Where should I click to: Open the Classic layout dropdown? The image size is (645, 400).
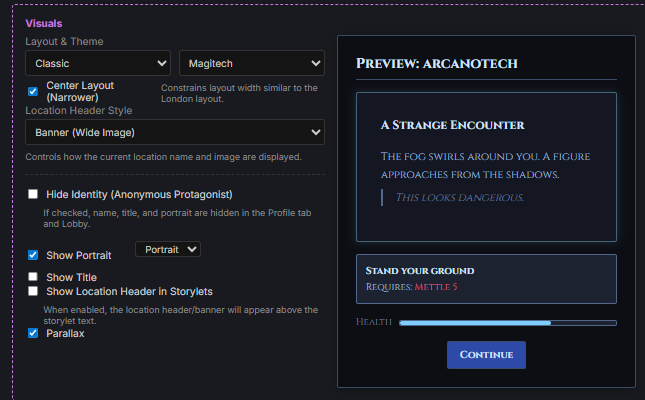[x=98, y=63]
